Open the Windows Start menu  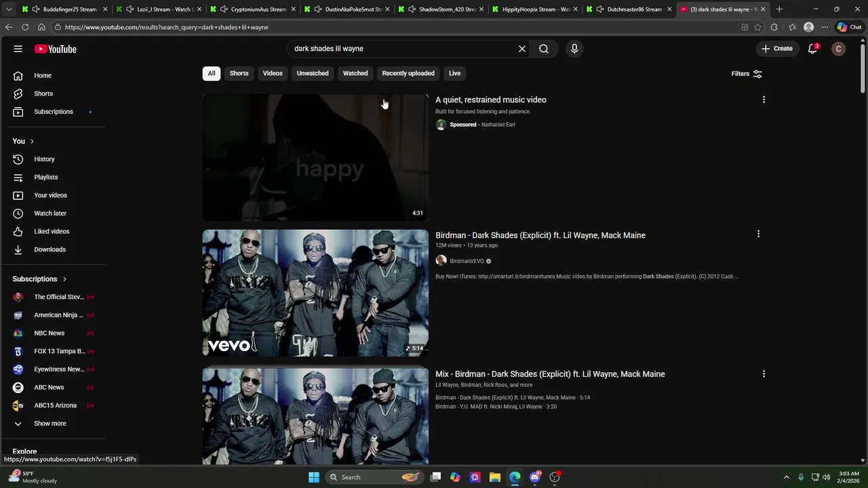click(x=314, y=477)
